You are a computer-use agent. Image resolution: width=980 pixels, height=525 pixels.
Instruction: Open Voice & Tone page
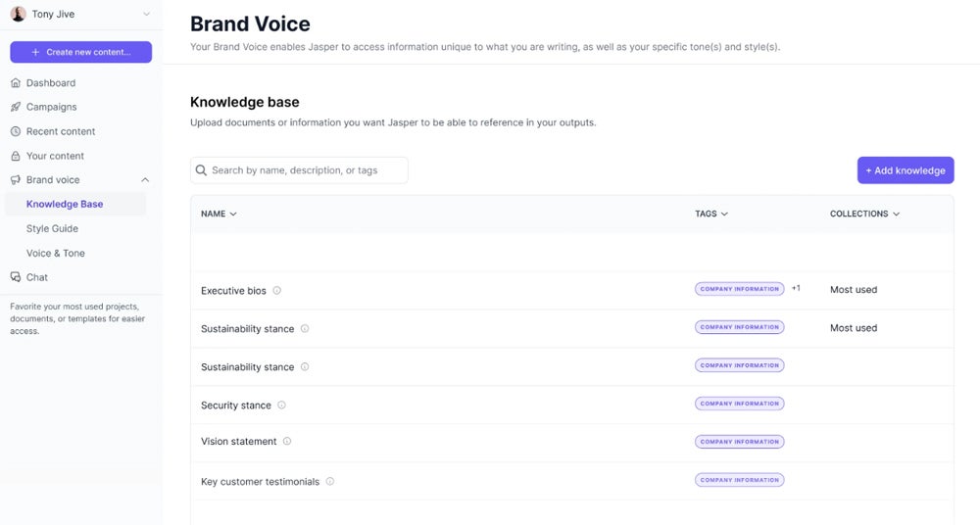pyautogui.click(x=56, y=253)
